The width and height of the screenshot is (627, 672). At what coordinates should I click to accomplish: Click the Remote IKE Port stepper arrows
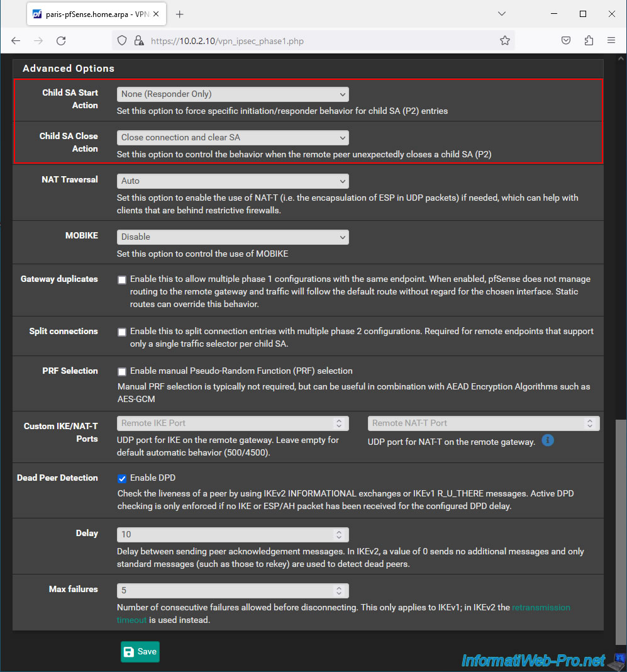(339, 423)
